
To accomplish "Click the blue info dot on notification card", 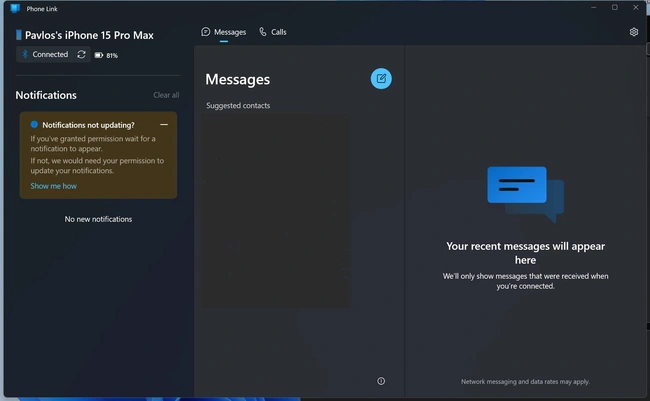I will (x=34, y=124).
